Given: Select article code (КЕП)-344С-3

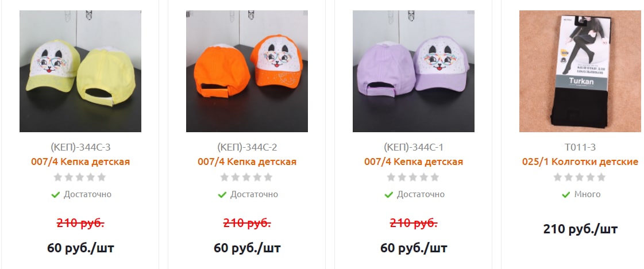Looking at the screenshot, I should pyautogui.click(x=80, y=147).
